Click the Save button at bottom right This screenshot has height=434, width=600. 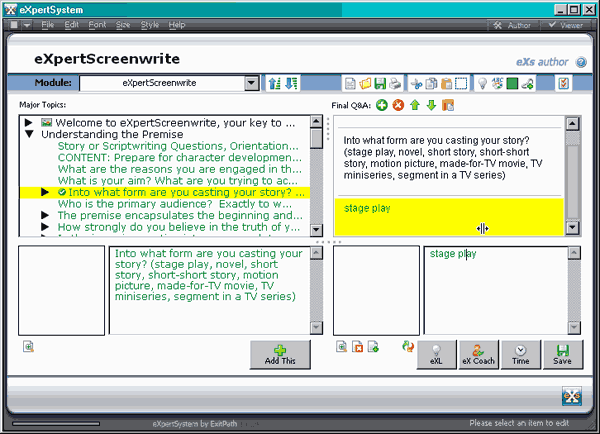[x=563, y=355]
